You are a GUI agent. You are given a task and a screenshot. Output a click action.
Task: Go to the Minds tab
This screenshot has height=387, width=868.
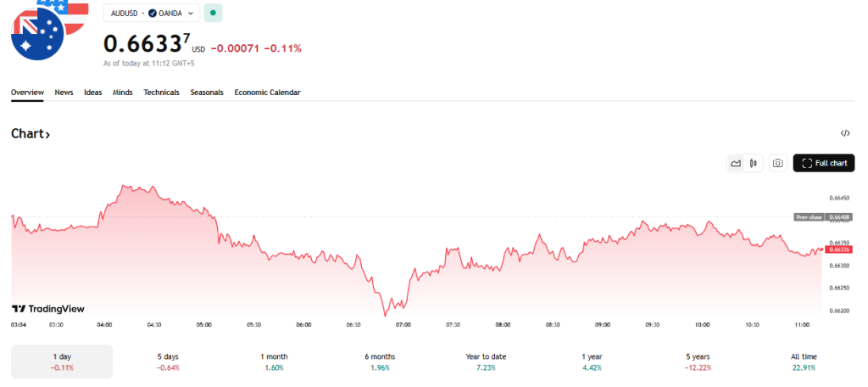click(x=122, y=93)
